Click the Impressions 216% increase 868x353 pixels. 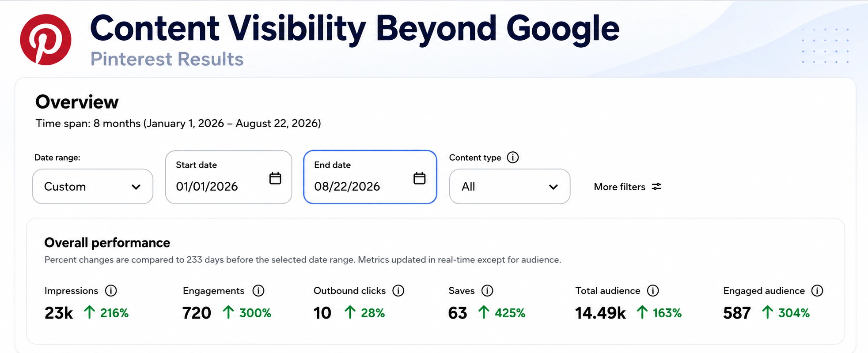tap(106, 313)
